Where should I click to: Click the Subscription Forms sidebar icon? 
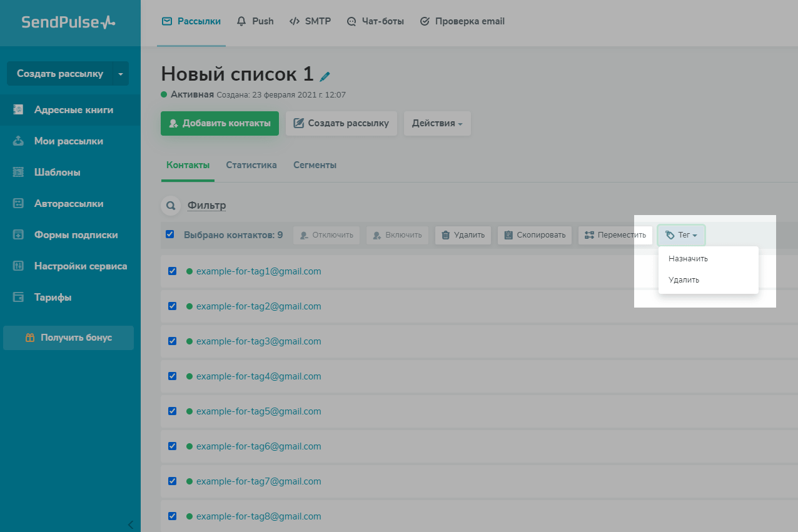coord(19,235)
